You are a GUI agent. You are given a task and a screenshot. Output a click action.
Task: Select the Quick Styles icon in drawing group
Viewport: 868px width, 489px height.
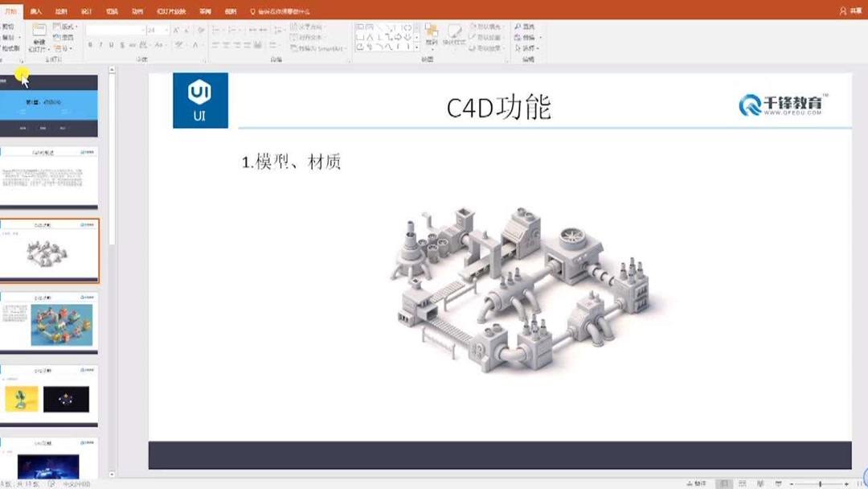coord(455,36)
